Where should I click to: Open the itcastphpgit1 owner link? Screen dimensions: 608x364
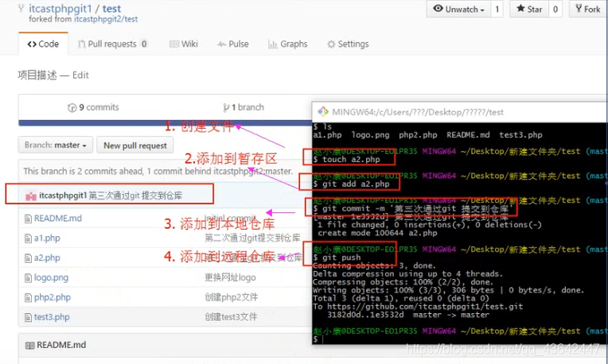point(60,9)
